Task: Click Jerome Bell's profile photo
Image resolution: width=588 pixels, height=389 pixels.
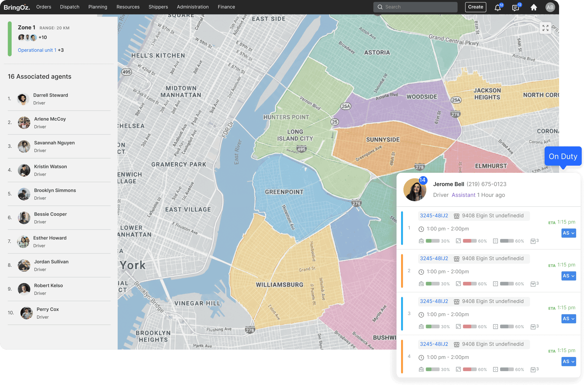Action: 415,190
